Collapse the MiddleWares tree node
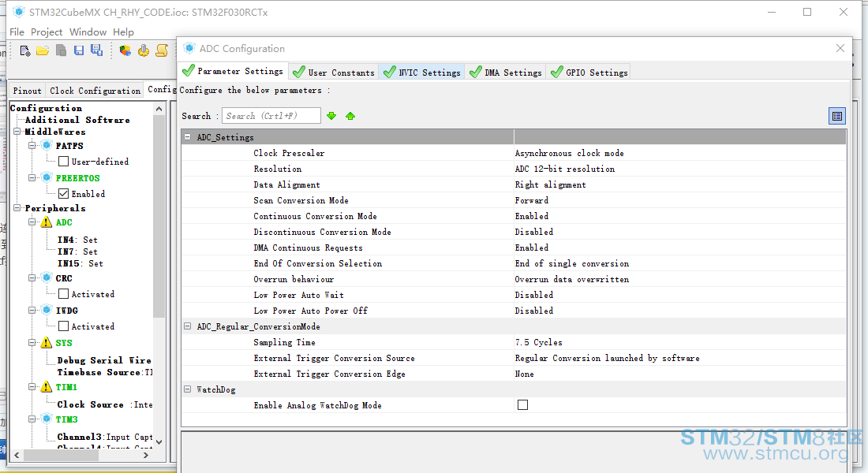The image size is (868, 473). pos(17,132)
